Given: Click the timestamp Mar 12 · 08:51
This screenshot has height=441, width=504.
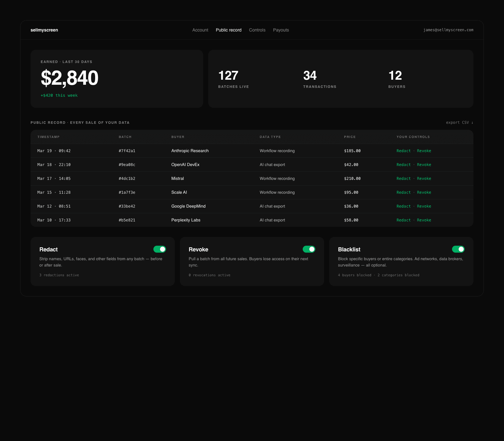Looking at the screenshot, I should [x=54, y=206].
